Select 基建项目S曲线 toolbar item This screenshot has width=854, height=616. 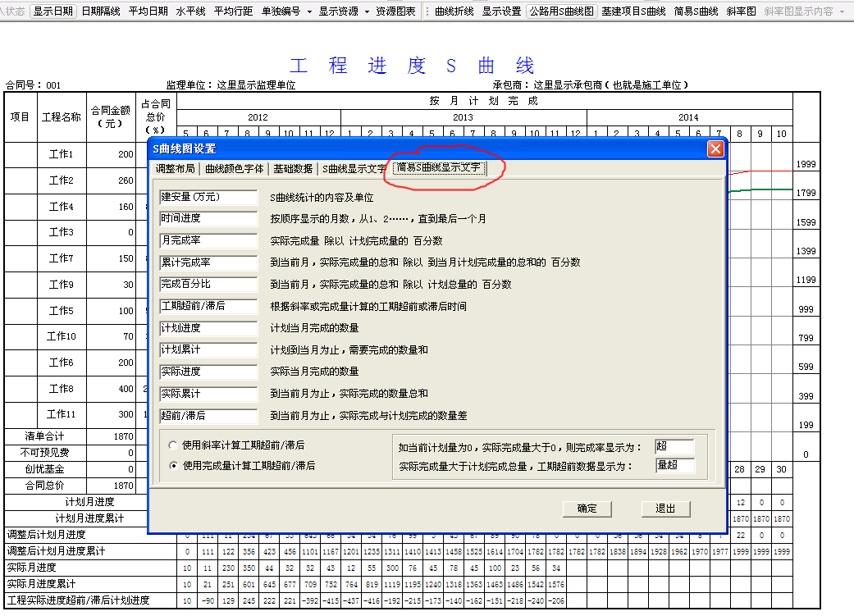(x=633, y=11)
